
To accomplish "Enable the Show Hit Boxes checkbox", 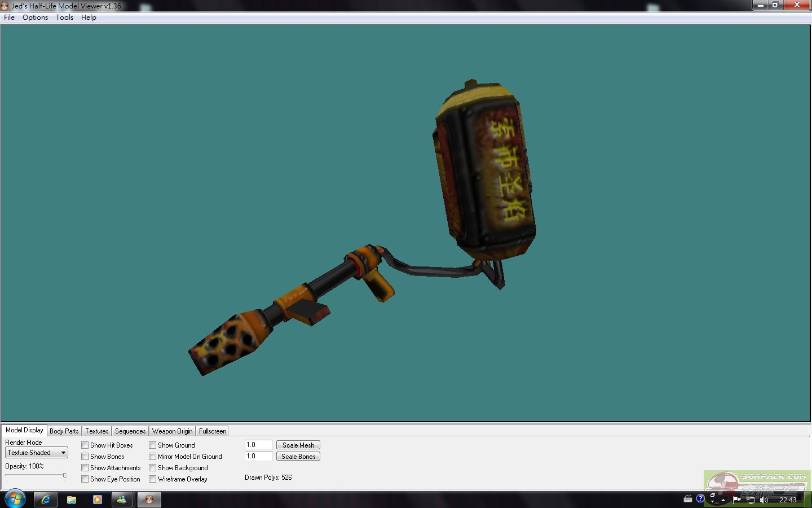I will click(x=85, y=445).
